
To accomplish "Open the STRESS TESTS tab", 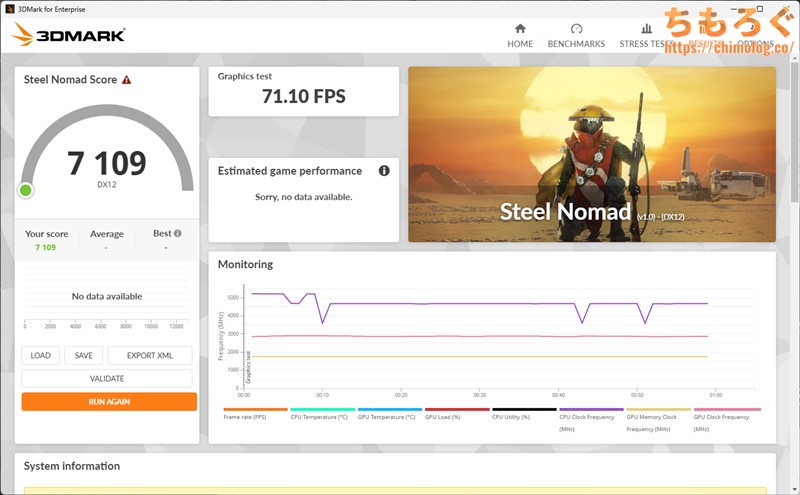I will tap(646, 36).
